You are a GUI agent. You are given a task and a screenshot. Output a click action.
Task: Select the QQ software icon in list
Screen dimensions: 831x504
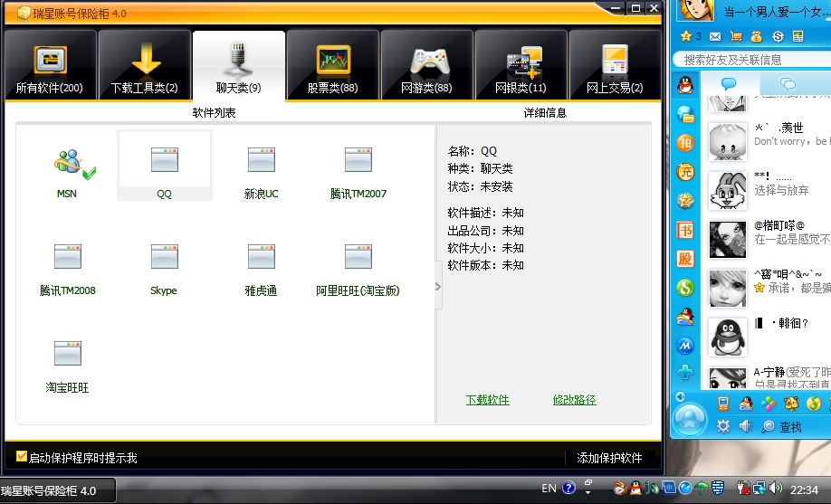(164, 159)
